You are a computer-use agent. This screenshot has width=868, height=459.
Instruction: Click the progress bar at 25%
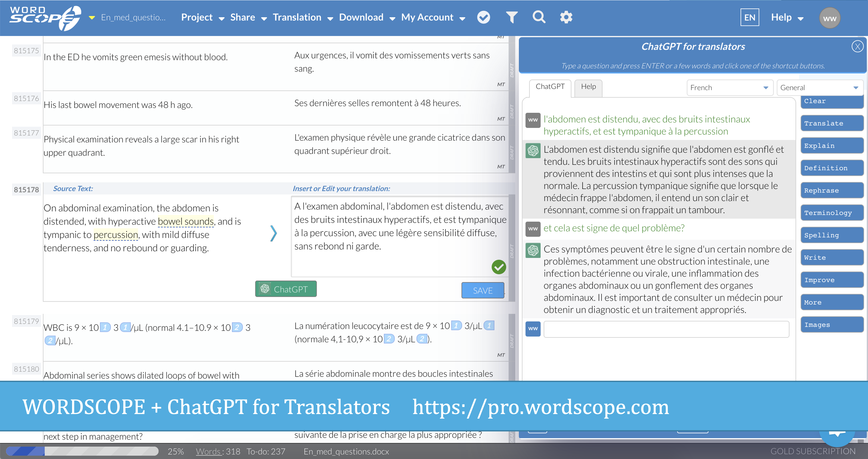82,451
